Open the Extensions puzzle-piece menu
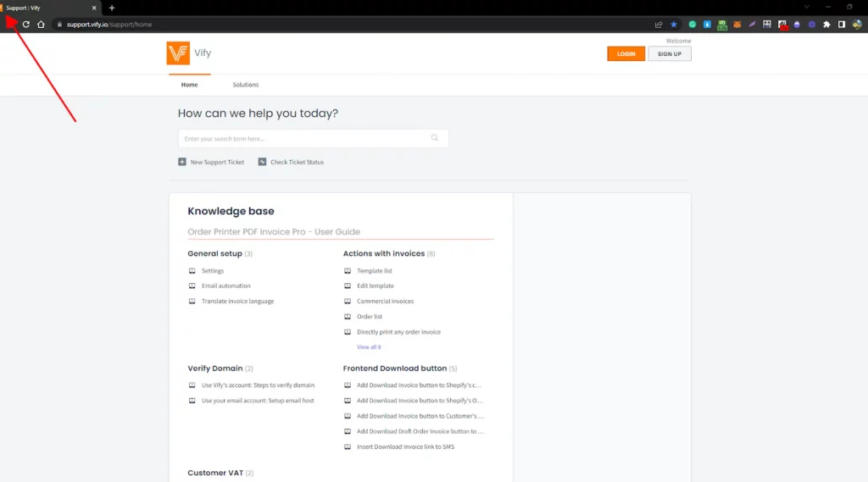Image resolution: width=868 pixels, height=482 pixels. [x=826, y=25]
